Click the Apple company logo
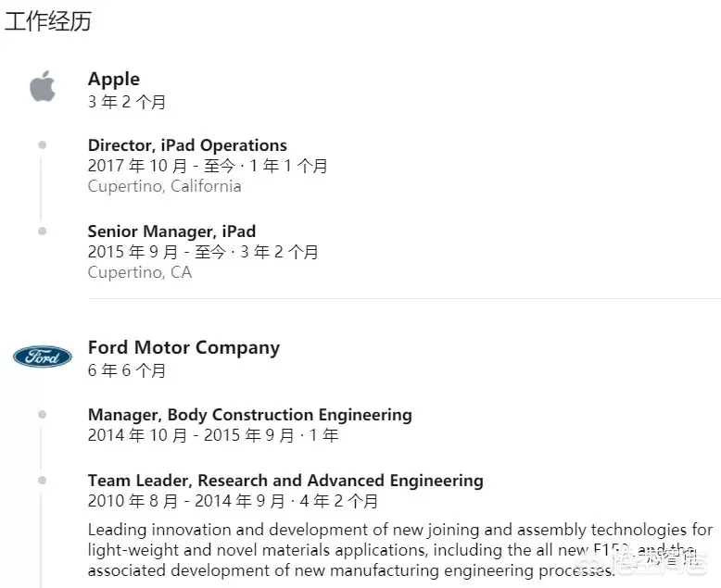 click(x=43, y=86)
